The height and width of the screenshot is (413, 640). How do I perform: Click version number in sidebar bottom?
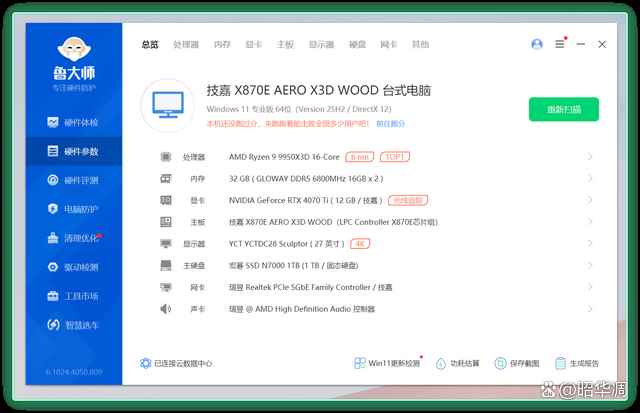pyautogui.click(x=74, y=372)
